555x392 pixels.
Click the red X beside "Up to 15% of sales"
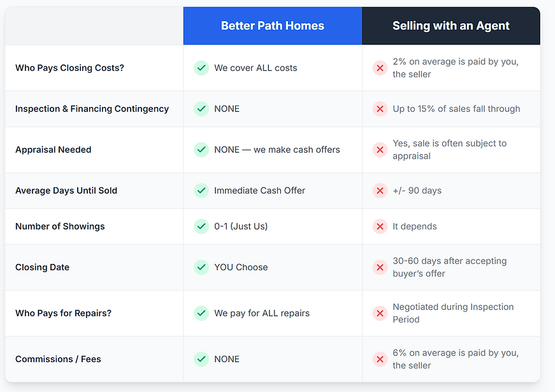(x=380, y=108)
